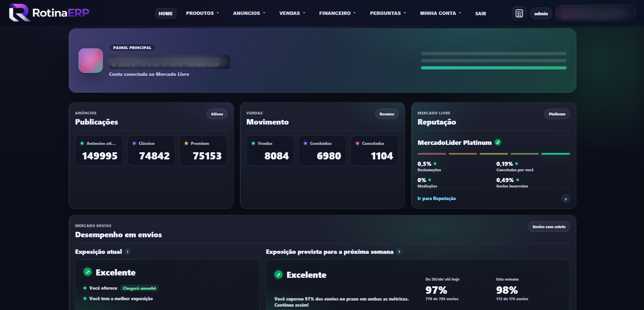Go to the HOME page
The width and height of the screenshot is (644, 310).
point(165,14)
